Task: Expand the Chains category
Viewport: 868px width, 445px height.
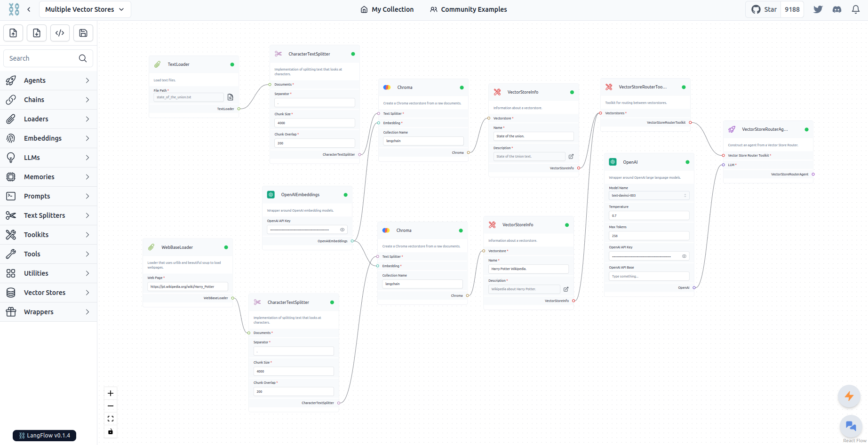Action: tap(48, 100)
